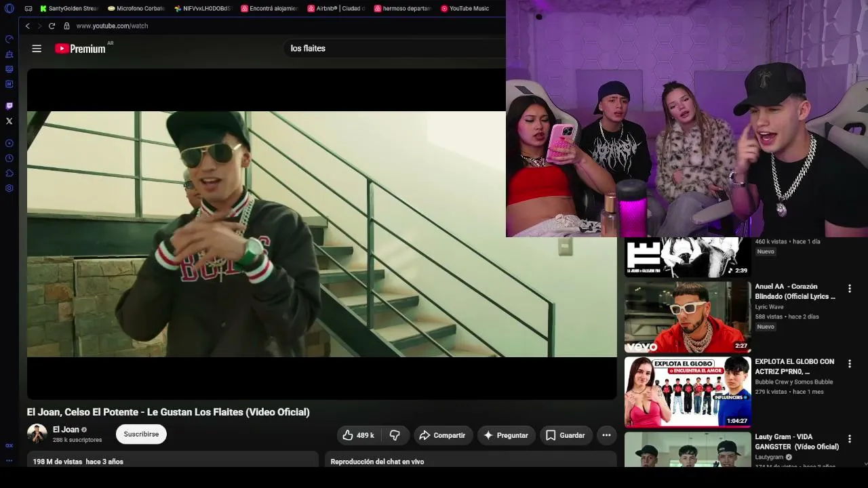Open the Anuel AA Corazón Blindado thumbnail
This screenshot has height=488, width=868.
[688, 318]
